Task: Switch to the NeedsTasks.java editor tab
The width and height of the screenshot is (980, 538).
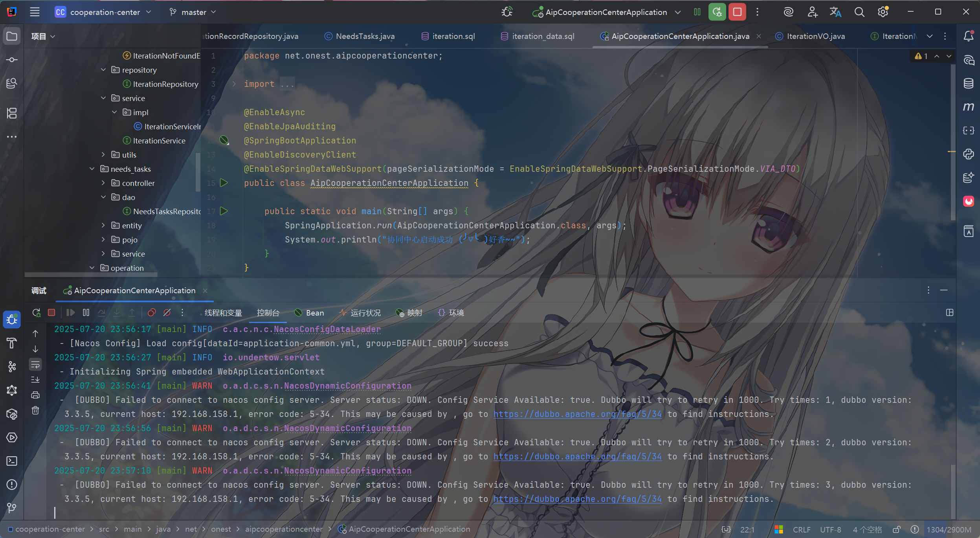Action: click(x=365, y=36)
